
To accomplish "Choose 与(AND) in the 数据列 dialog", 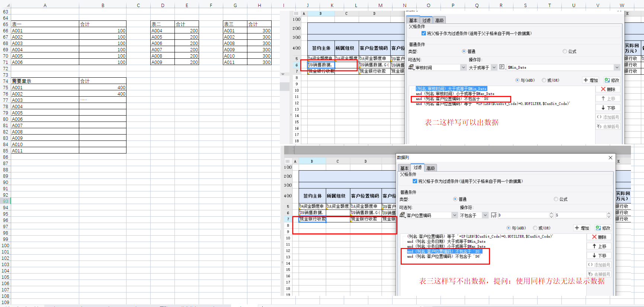I will [x=509, y=228].
